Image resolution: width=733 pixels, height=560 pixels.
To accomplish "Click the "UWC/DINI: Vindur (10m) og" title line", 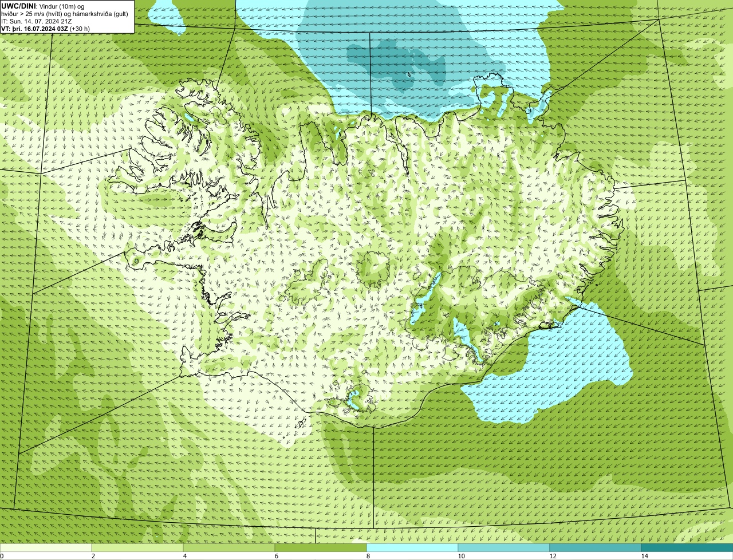I will click(43, 6).
